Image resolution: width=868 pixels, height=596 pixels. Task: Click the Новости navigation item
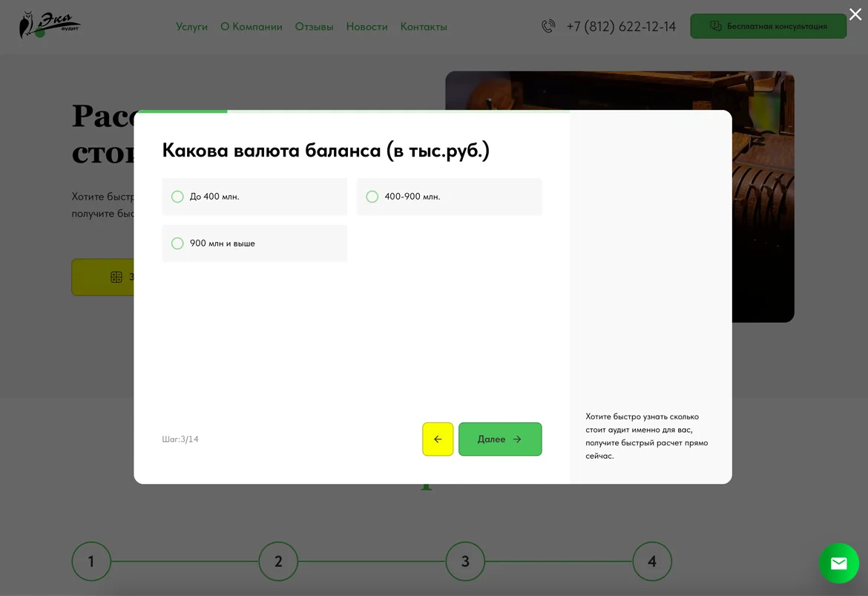click(366, 26)
